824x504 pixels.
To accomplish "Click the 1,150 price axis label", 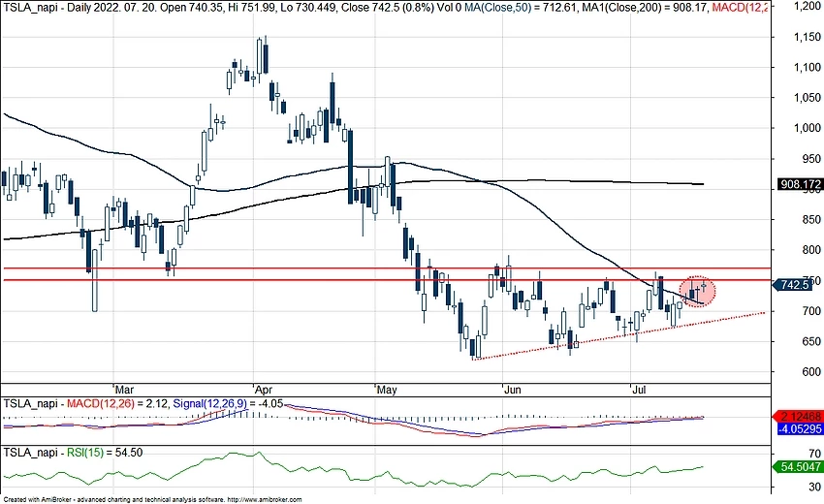I will (x=808, y=37).
